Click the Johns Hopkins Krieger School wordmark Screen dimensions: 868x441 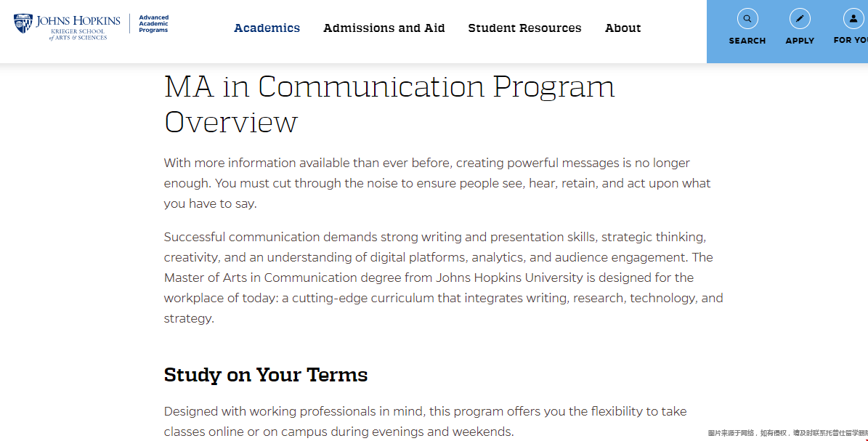[78, 26]
